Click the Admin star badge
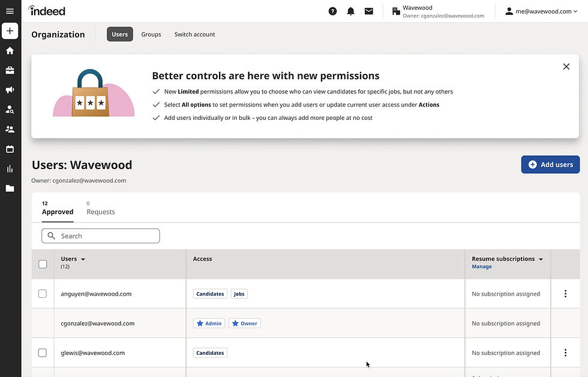 coord(209,324)
